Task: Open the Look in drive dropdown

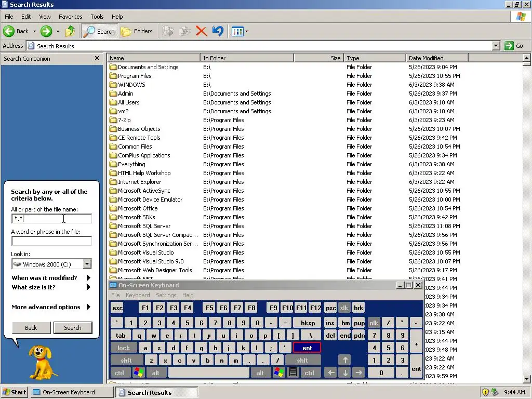Action: tap(87, 264)
